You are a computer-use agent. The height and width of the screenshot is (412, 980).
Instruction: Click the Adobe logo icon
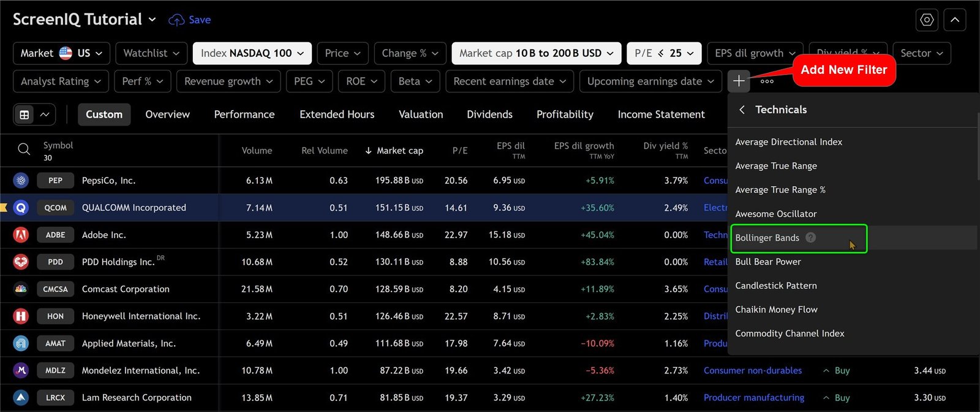[x=21, y=234]
